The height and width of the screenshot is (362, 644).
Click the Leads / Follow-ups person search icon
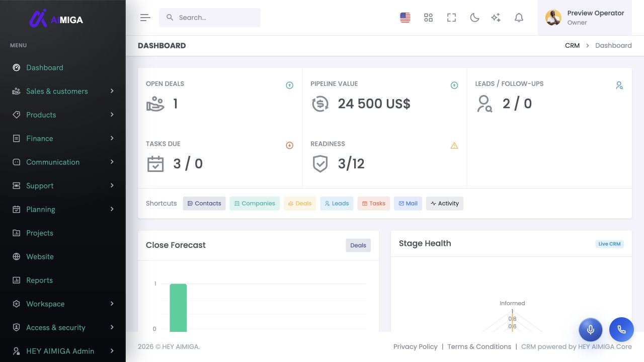tap(619, 85)
